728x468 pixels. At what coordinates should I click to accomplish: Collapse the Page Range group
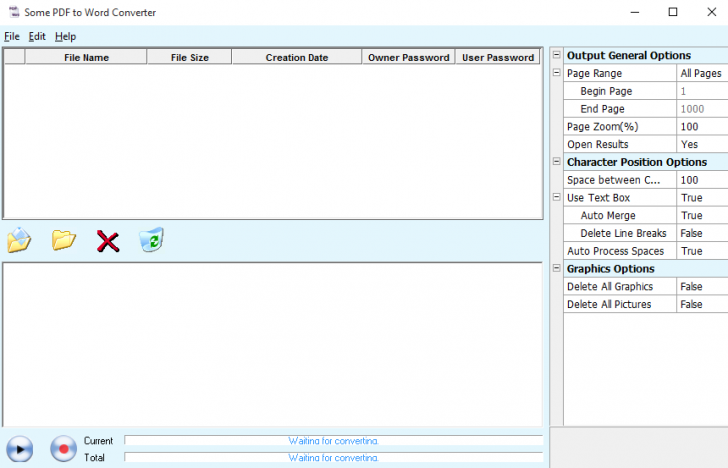tap(556, 72)
